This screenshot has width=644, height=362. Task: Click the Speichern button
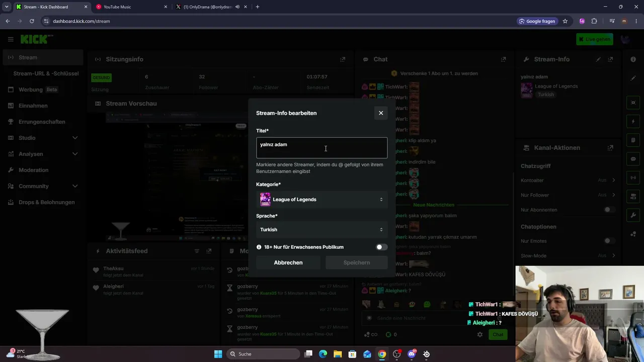tap(357, 262)
